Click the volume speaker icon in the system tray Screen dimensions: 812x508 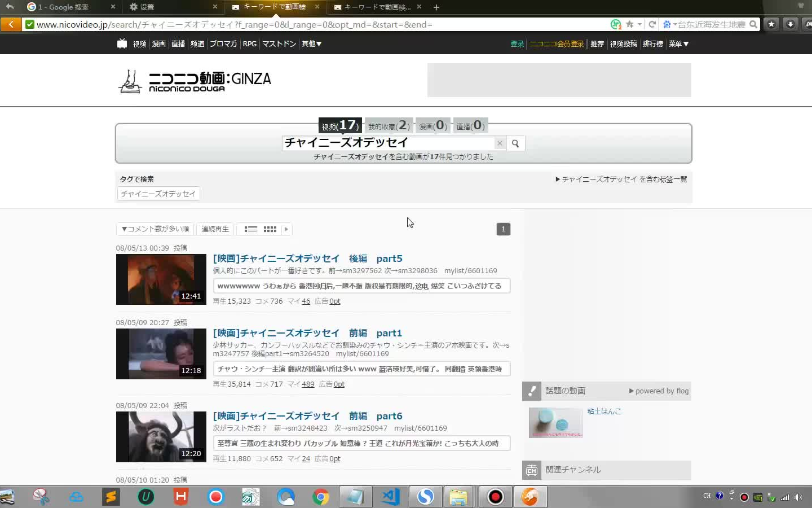pyautogui.click(x=798, y=497)
